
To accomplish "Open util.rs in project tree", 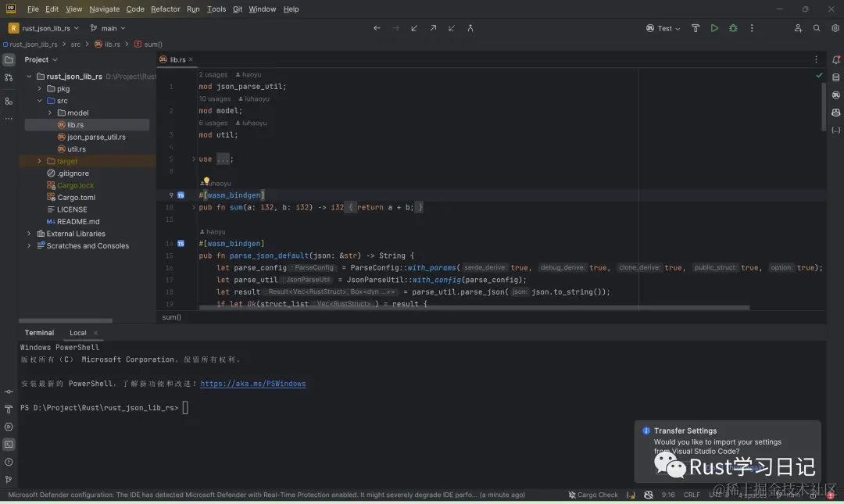I will tap(77, 149).
